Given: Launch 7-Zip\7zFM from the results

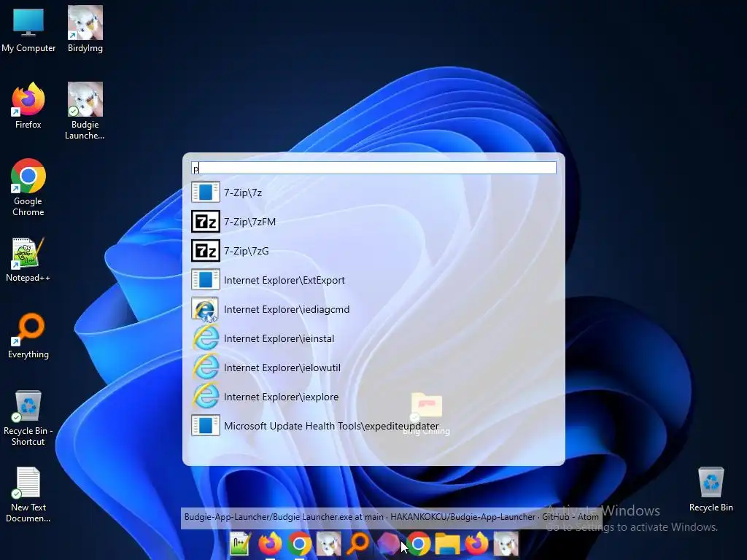Looking at the screenshot, I should tap(373, 222).
